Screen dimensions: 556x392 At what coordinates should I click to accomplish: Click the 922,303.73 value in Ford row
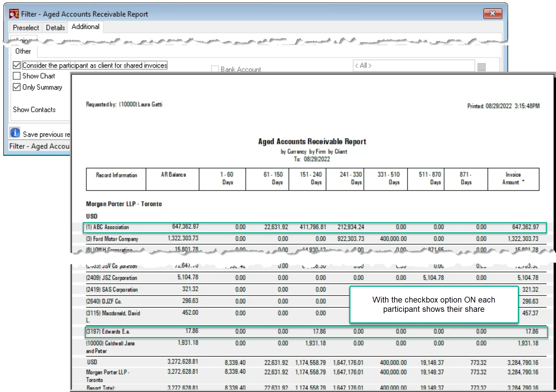351,239
